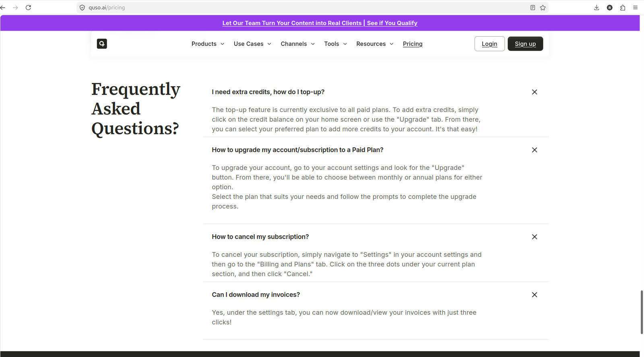Click the browser forward arrow

[x=15, y=8]
